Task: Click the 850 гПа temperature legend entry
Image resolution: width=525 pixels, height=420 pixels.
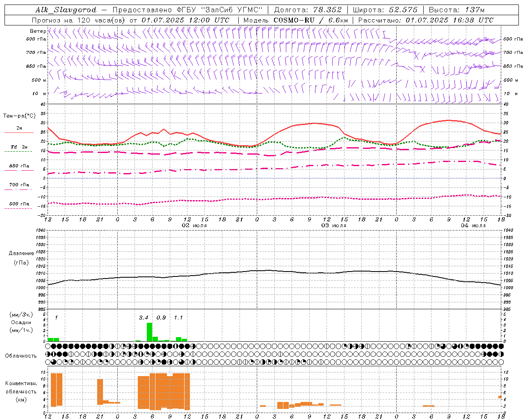Action: coord(19,166)
